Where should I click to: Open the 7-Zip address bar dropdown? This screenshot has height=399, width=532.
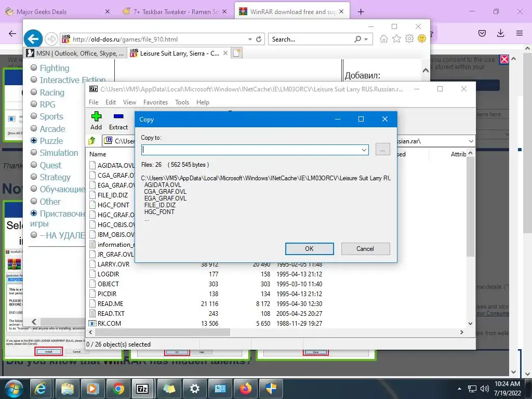point(471,141)
